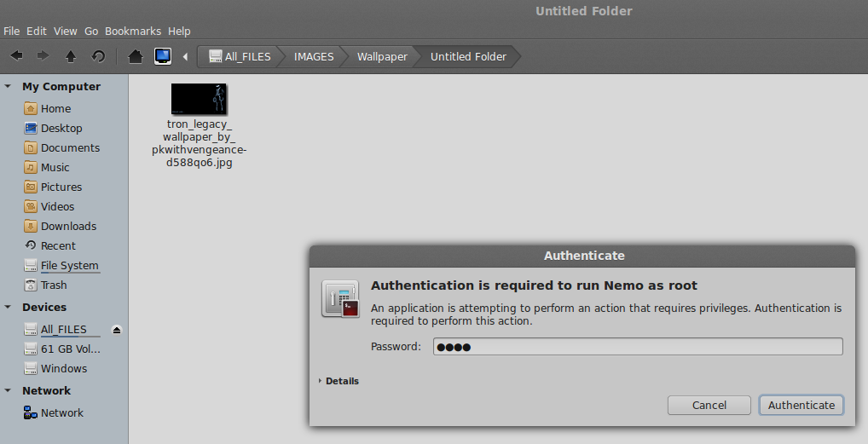Click the Computer monitor toolbar icon

[162, 56]
